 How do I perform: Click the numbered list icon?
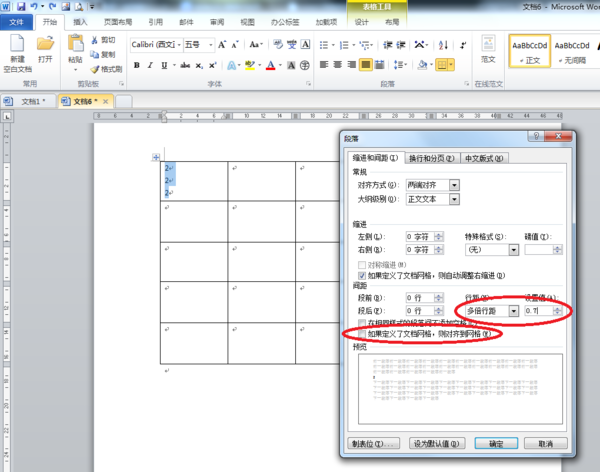344,46
